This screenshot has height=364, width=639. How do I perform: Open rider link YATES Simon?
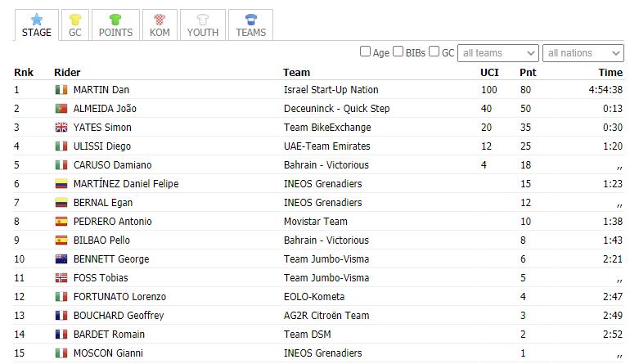tap(102, 128)
